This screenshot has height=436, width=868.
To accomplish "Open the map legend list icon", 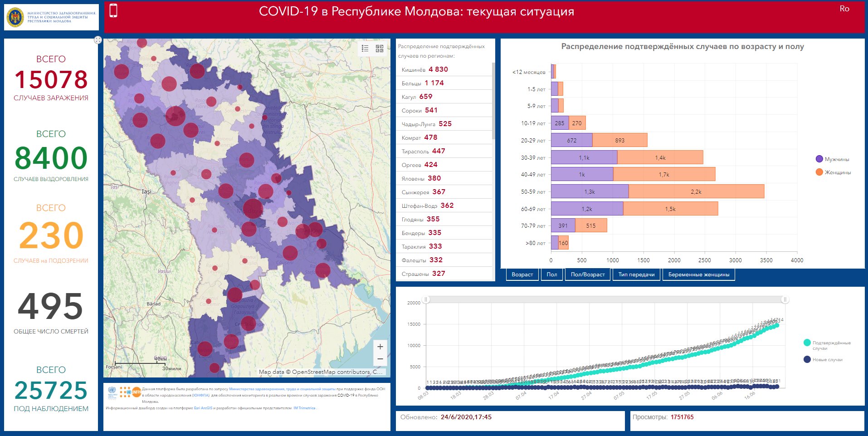I will click(x=365, y=49).
